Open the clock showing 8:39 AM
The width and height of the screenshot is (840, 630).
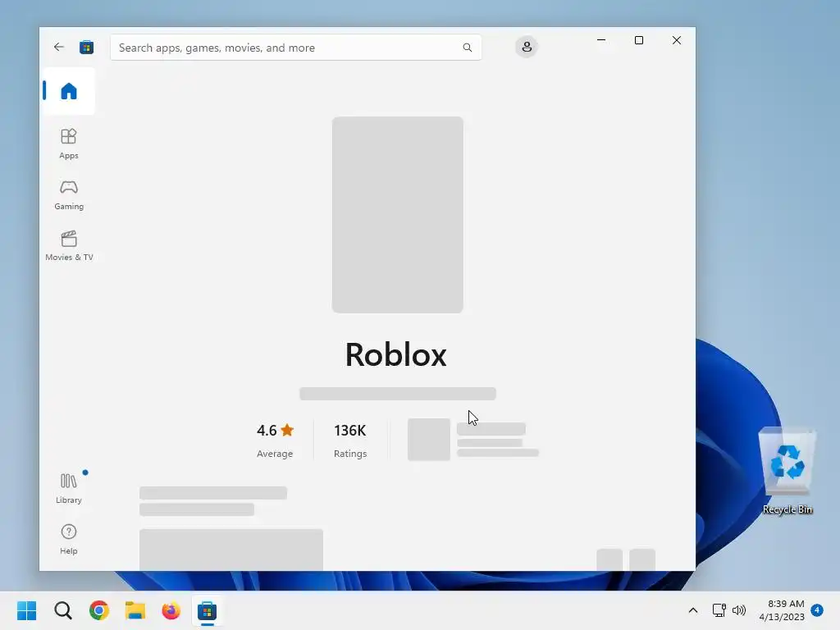pos(782,610)
